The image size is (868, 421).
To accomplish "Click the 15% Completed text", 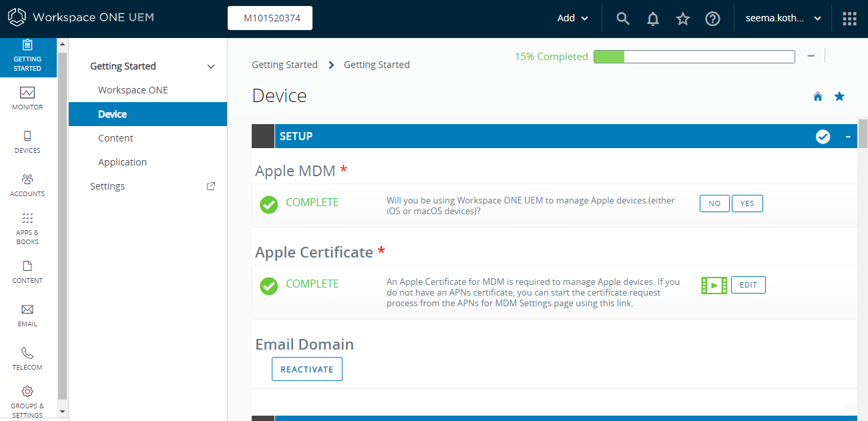I will tap(551, 57).
